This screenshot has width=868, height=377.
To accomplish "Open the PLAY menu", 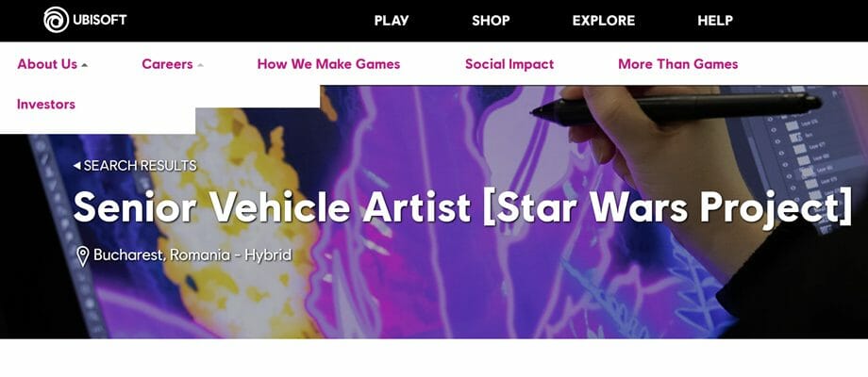I will click(392, 21).
